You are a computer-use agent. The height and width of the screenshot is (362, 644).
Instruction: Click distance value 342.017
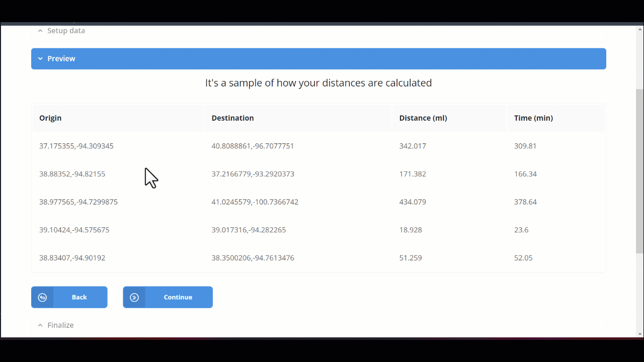413,146
